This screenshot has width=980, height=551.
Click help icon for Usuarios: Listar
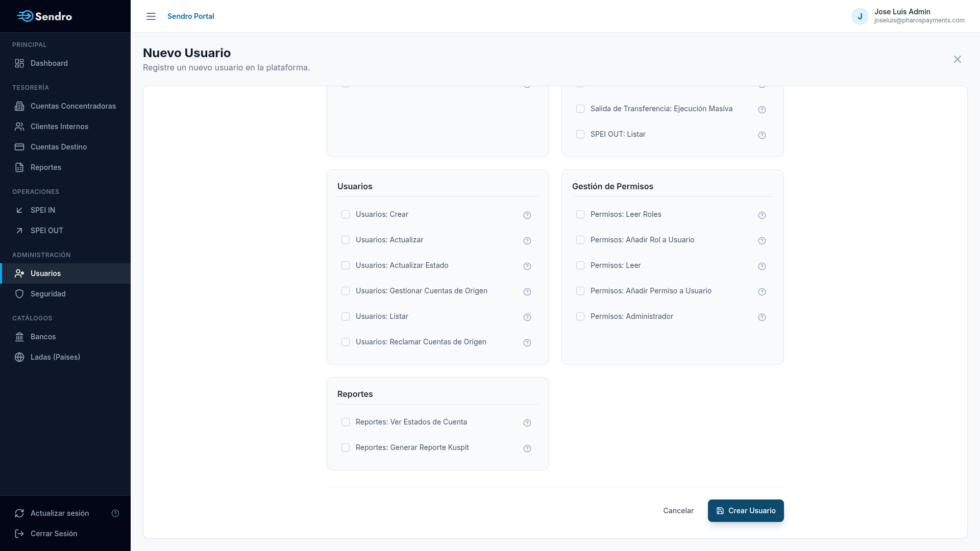(527, 317)
